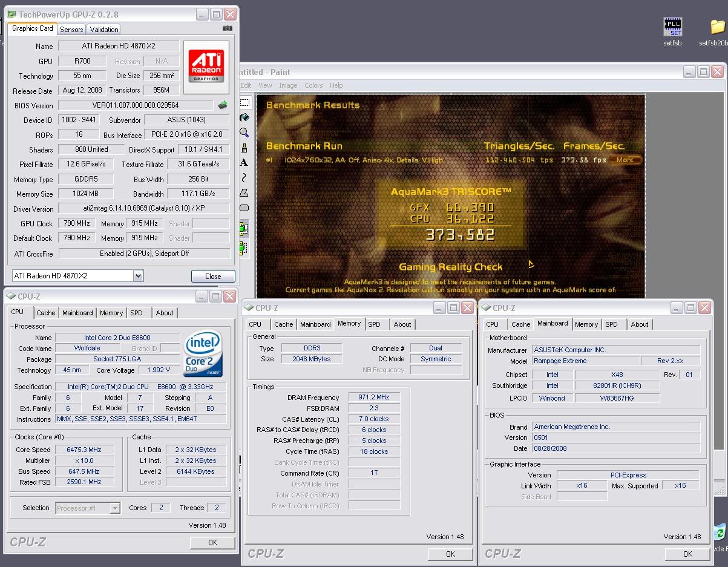Click the GPU-Z camera screenshot icon

pos(227,28)
